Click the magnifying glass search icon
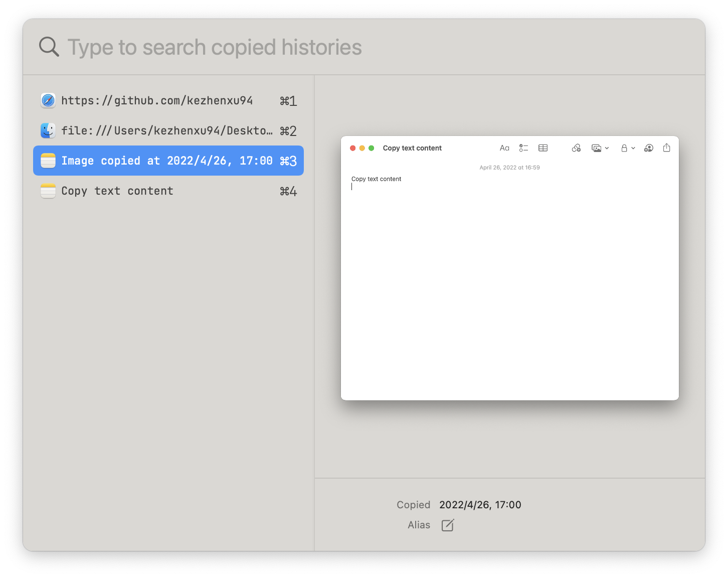 tap(48, 46)
